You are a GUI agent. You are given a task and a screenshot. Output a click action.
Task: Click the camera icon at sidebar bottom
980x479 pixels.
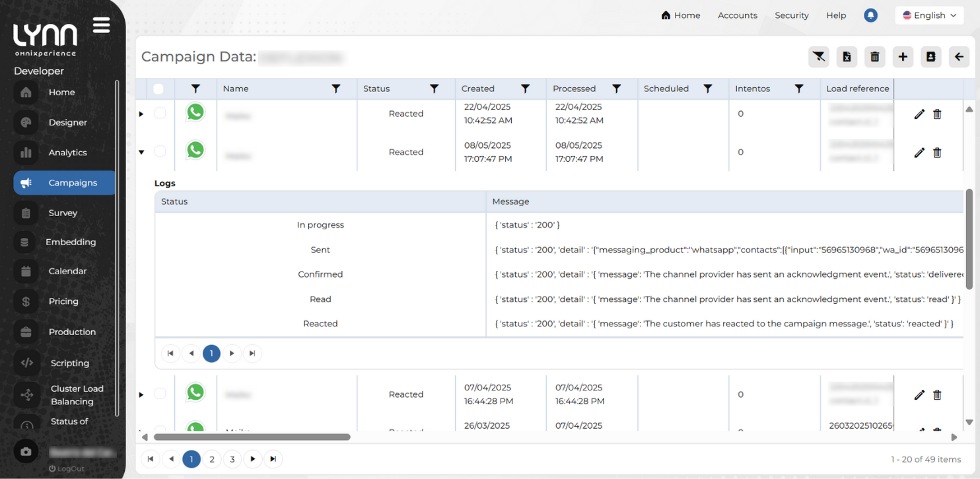click(x=26, y=452)
